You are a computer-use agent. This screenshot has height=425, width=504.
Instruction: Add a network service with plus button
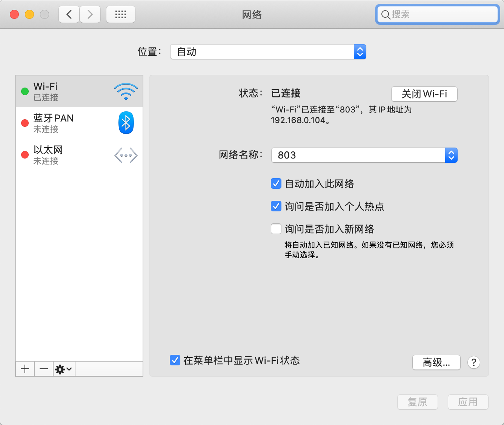[25, 369]
